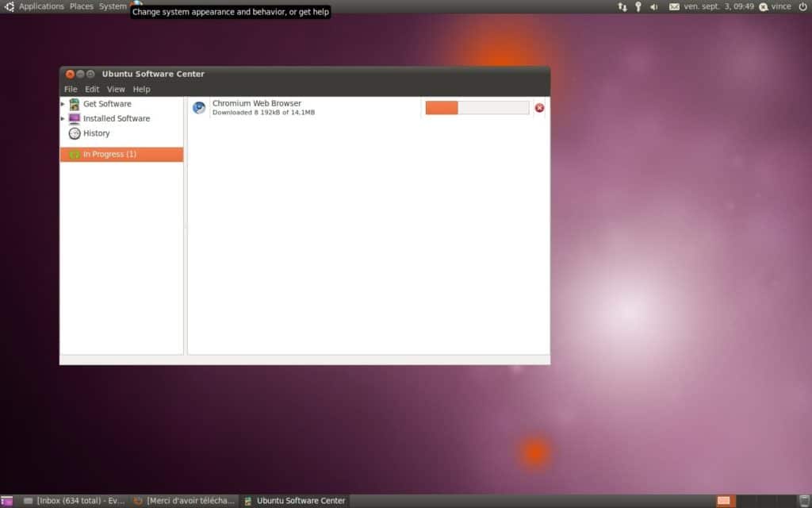Open the network connections indicator icon

pyautogui.click(x=622, y=6)
